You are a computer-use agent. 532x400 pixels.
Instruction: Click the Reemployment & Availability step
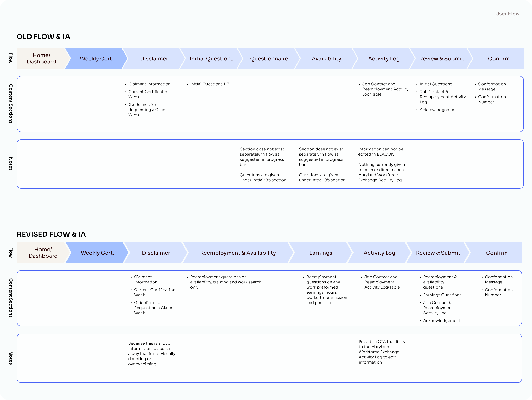tap(238, 253)
